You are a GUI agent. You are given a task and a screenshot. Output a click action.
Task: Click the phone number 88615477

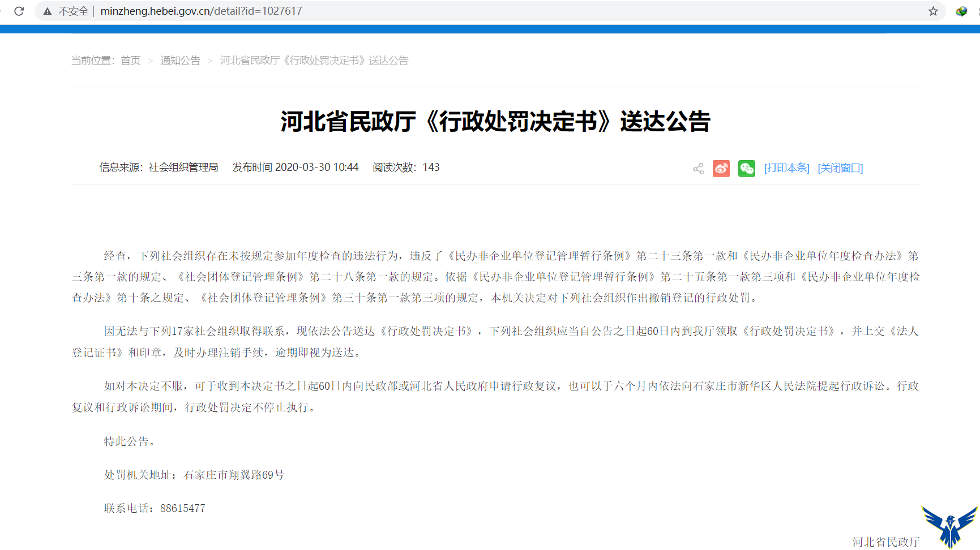click(183, 508)
